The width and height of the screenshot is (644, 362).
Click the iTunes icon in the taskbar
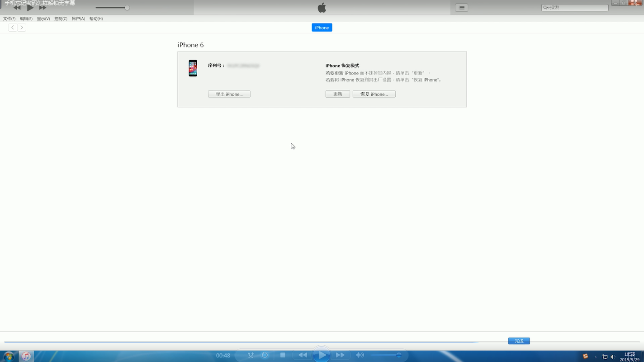pos(26,356)
